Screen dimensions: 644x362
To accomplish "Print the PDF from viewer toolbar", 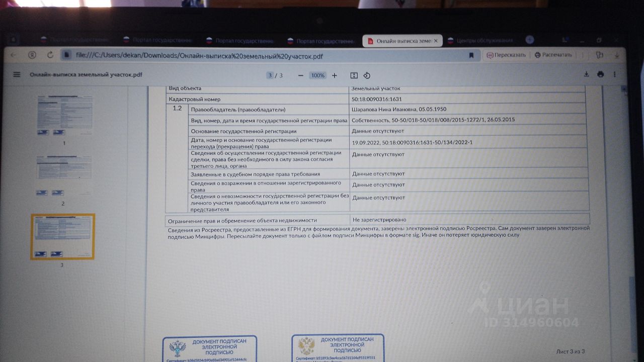I will (600, 74).
